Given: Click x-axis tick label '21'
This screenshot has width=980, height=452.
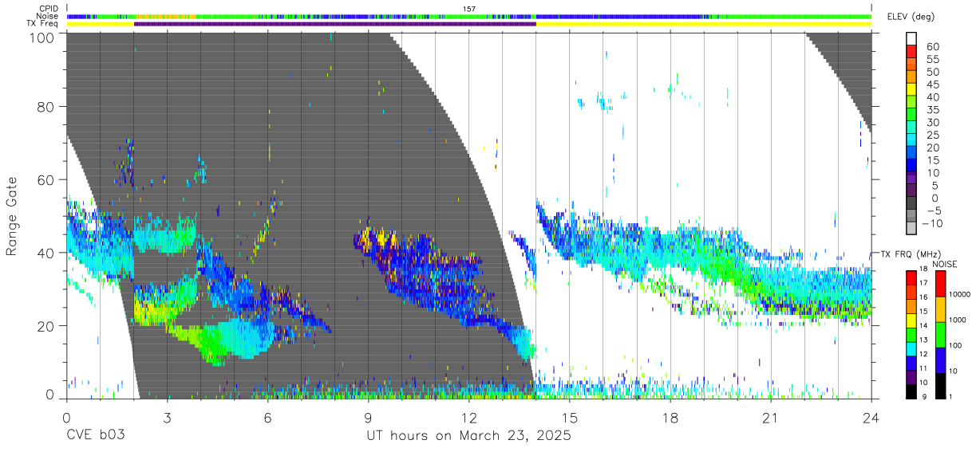Looking at the screenshot, I should pyautogui.click(x=771, y=418).
